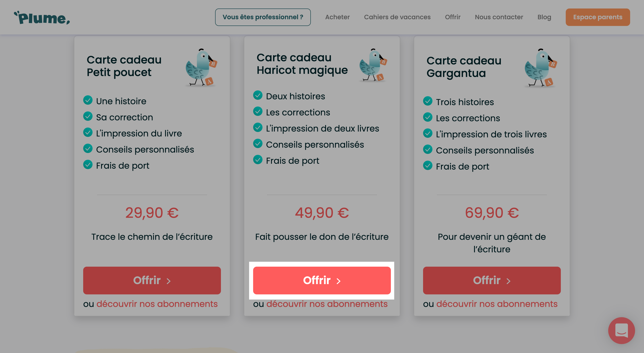
Task: Open the Espace parents area
Action: (598, 17)
